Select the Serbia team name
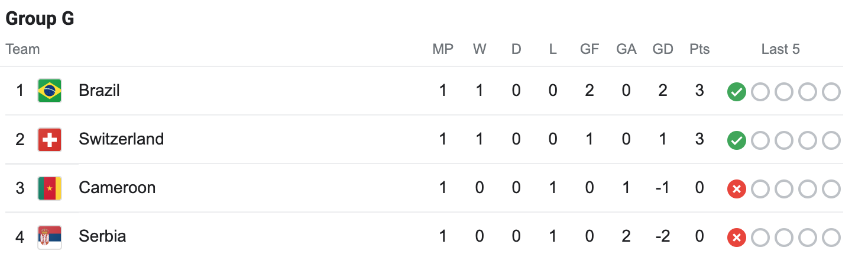The height and width of the screenshot is (263, 868). point(102,236)
